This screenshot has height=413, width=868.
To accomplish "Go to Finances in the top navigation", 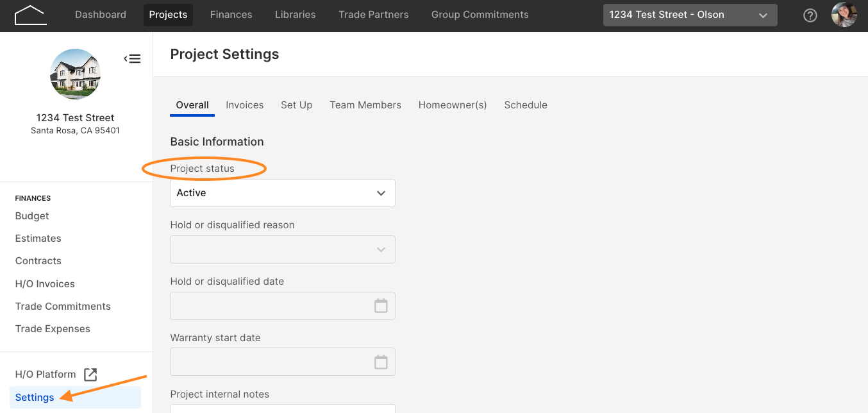I will coord(231,15).
